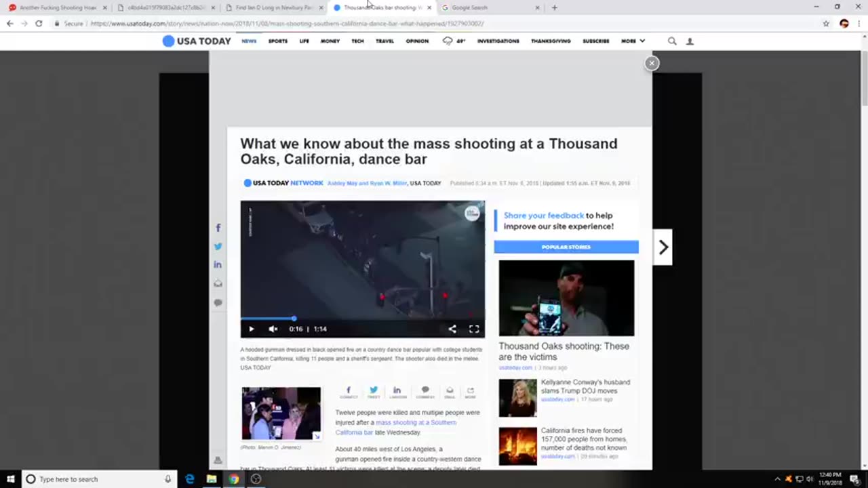This screenshot has width=868, height=488.
Task: Share on Twitter in left sidebar
Action: click(218, 247)
